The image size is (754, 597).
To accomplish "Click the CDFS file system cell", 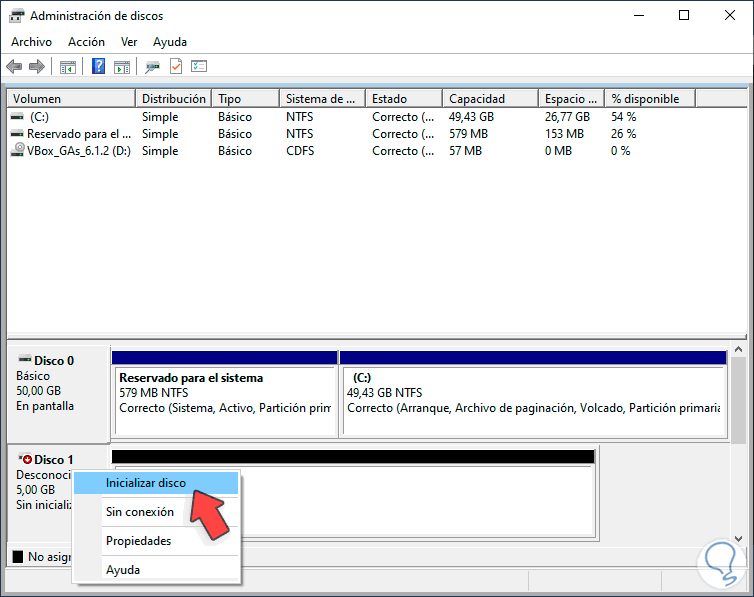I will (300, 150).
